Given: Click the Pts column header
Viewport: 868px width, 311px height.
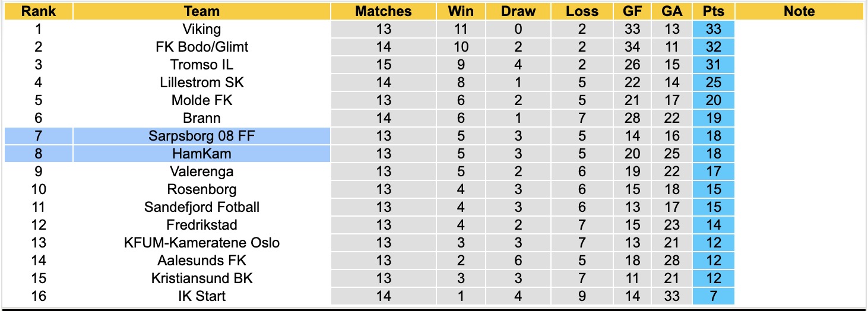Looking at the screenshot, I should click(x=714, y=11).
